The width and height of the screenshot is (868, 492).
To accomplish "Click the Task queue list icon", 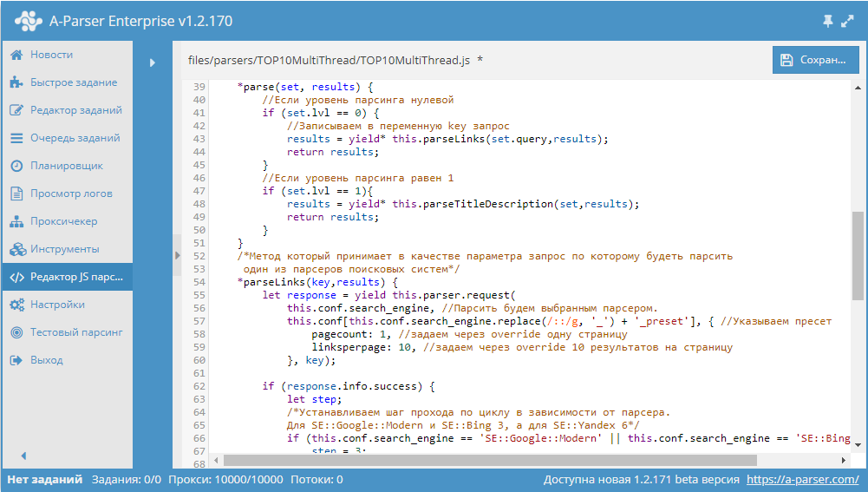I will coord(16,138).
